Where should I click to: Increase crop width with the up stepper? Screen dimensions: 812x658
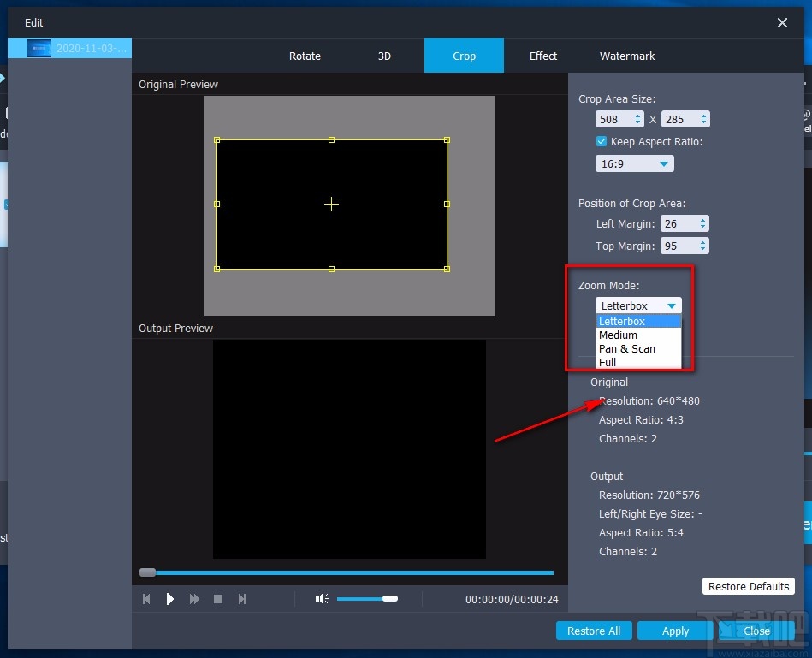pos(637,115)
